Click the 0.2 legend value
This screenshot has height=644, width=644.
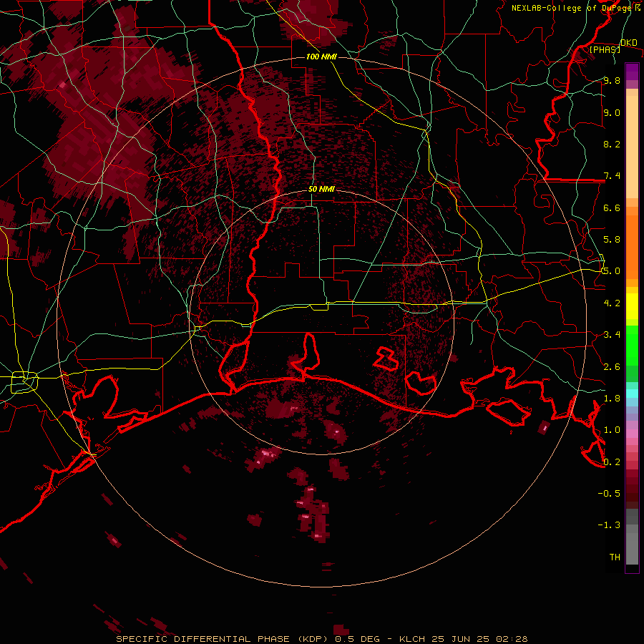612,462
